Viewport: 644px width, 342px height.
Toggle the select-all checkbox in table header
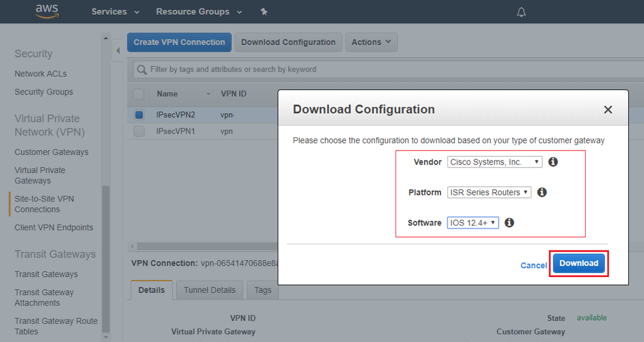[x=139, y=94]
